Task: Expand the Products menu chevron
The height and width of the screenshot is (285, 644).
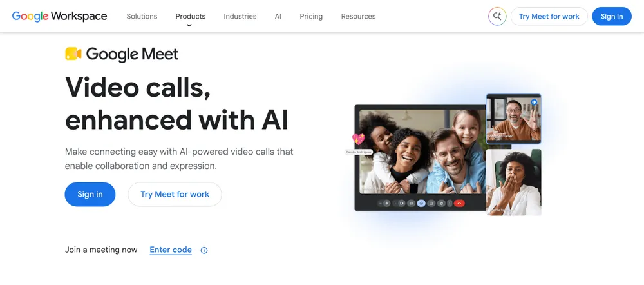Action: click(189, 25)
